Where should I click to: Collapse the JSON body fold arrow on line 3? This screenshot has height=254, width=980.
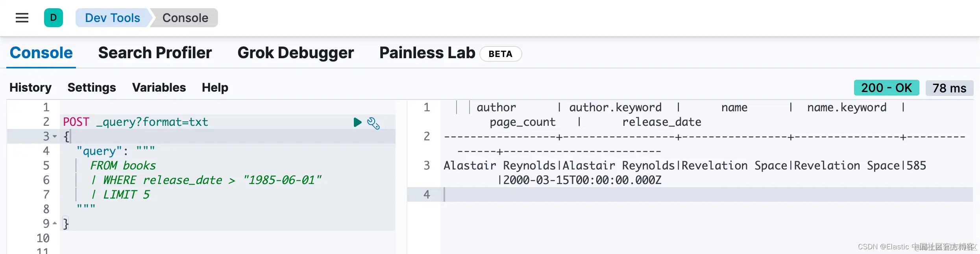[55, 136]
